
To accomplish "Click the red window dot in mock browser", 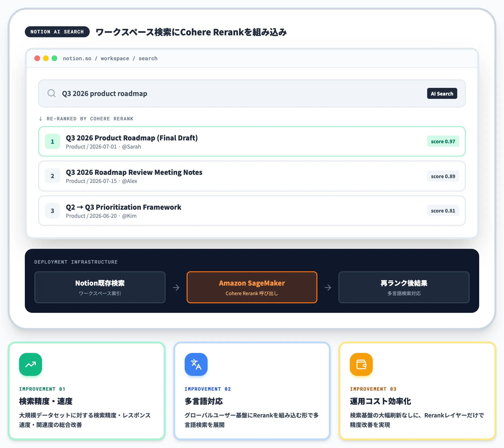I will click(x=37, y=58).
